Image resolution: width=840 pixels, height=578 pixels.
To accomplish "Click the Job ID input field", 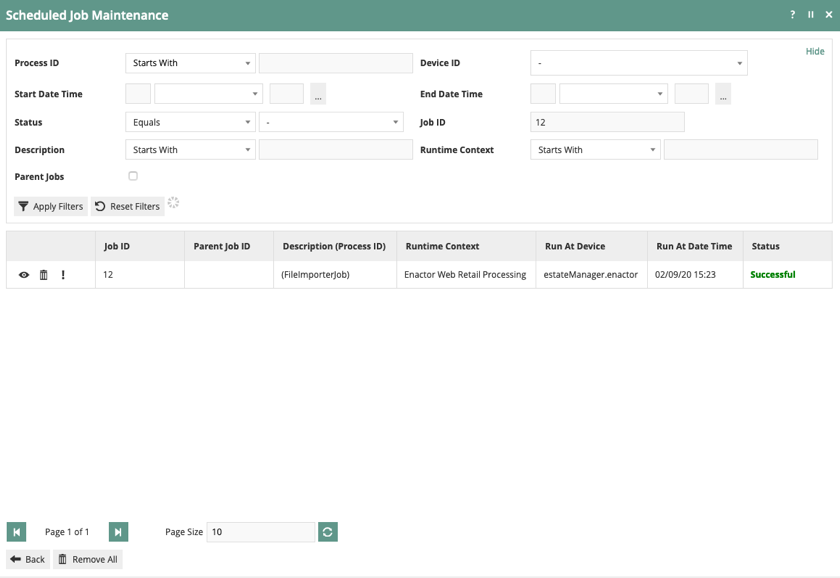I will point(607,122).
